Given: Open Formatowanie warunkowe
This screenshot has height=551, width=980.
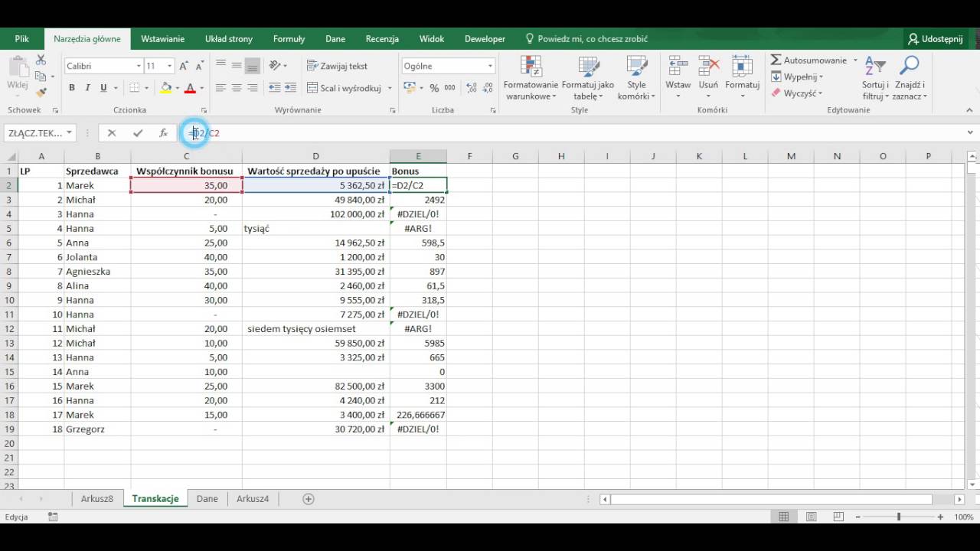Looking at the screenshot, I should point(531,79).
